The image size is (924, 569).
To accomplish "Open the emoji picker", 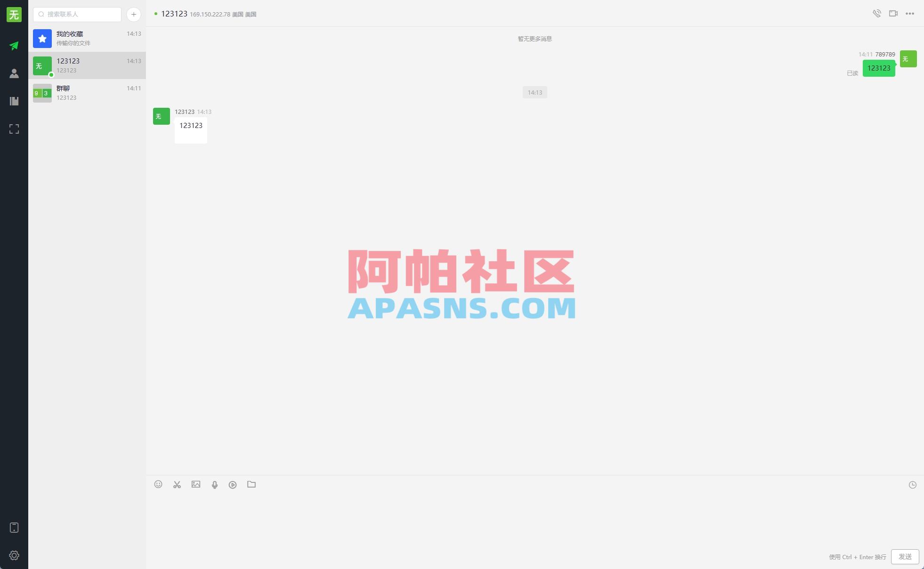I will (158, 484).
